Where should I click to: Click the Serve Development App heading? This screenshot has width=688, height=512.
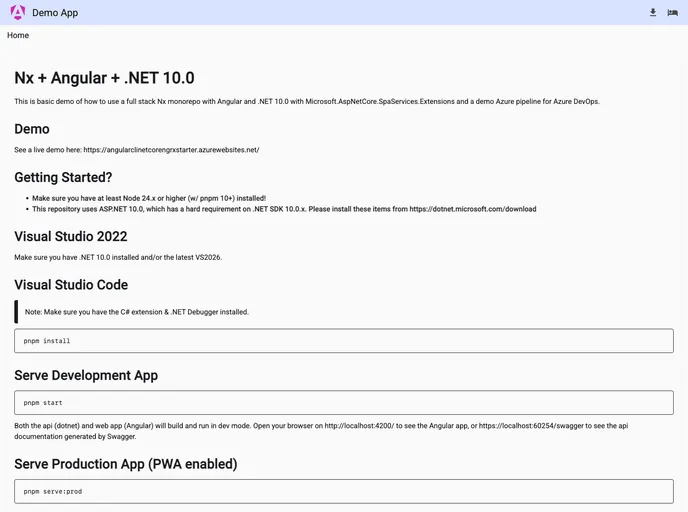pos(86,376)
